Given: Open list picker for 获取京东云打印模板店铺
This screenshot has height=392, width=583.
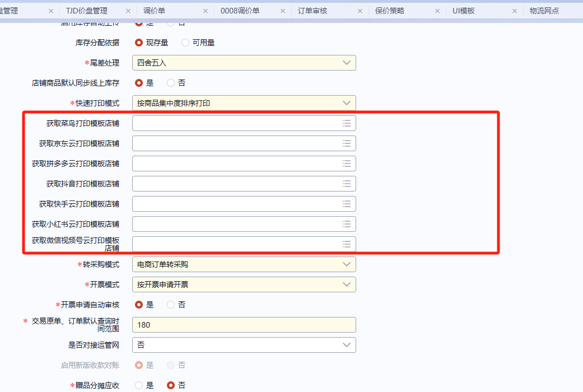Looking at the screenshot, I should 347,143.
